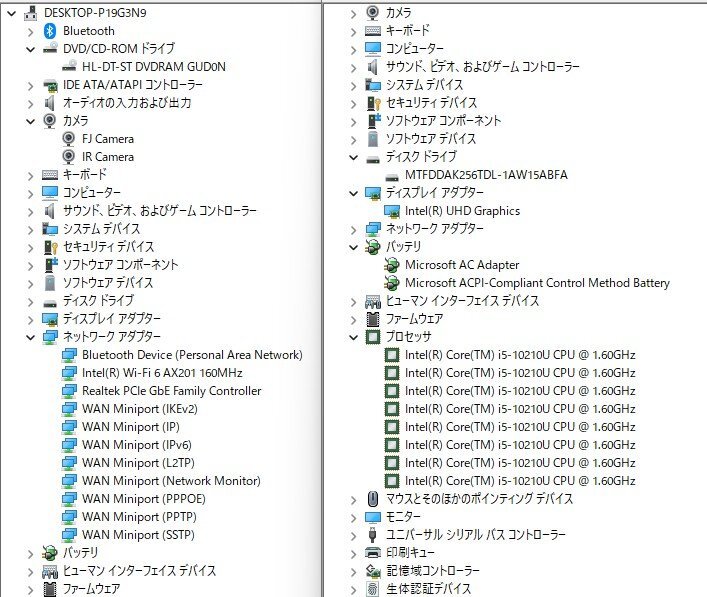Click the 生体認証デバイス fingerprint icon
The height and width of the screenshot is (597, 707).
[x=372, y=588]
